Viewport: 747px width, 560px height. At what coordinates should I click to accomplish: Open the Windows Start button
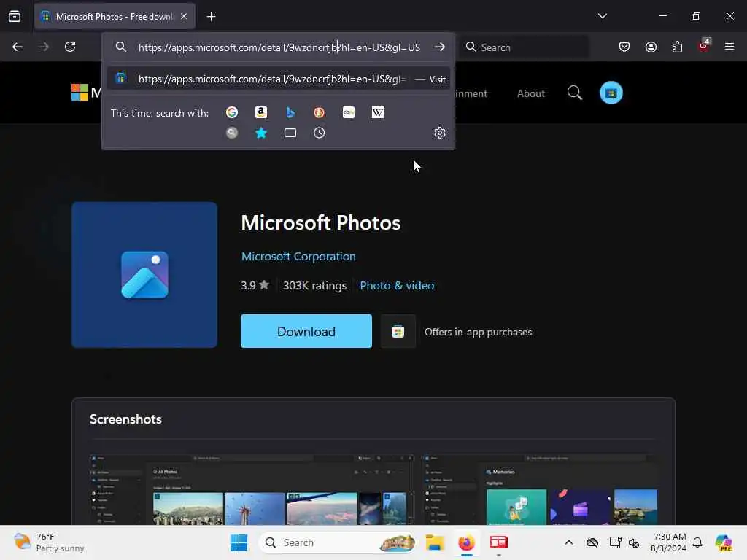239,542
